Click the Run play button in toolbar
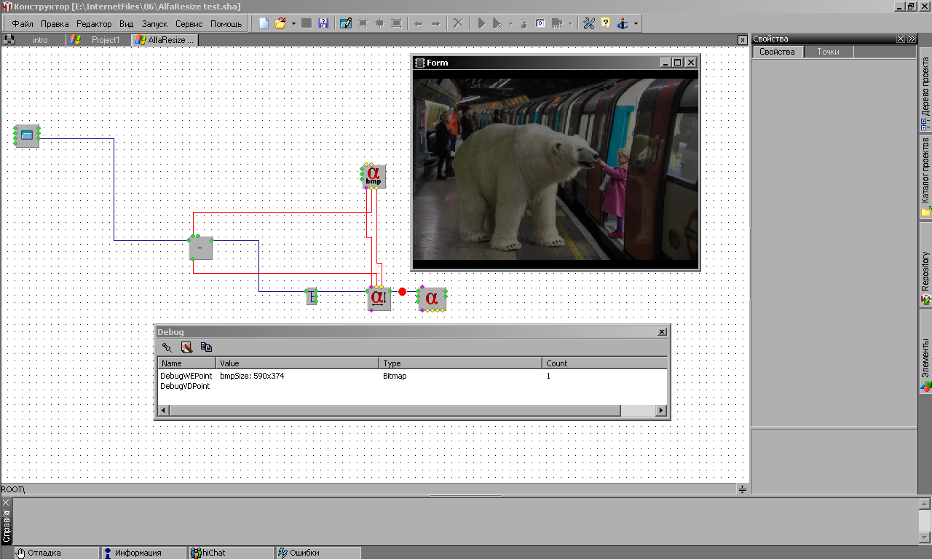The width and height of the screenshot is (932, 560). 481,23
